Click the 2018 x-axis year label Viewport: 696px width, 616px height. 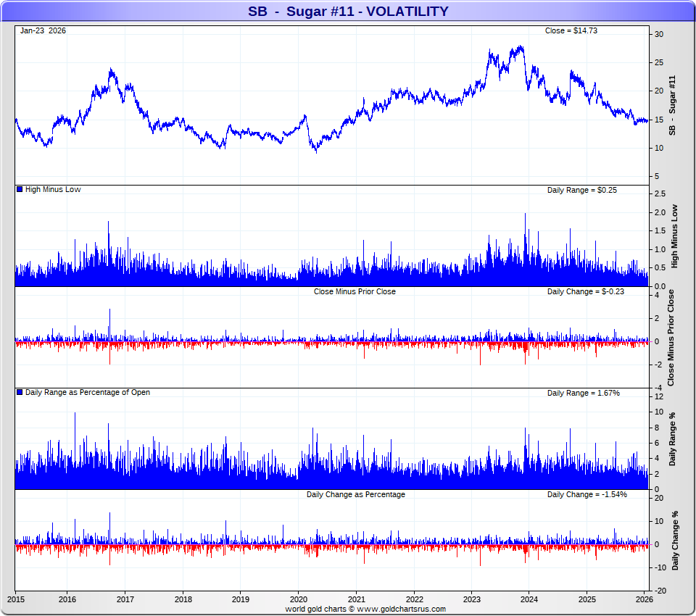click(x=183, y=599)
